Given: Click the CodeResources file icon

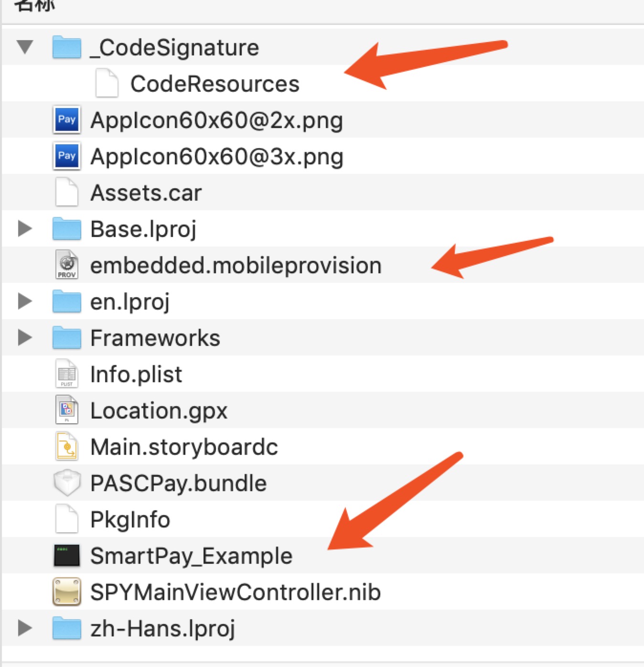Looking at the screenshot, I should click(107, 83).
